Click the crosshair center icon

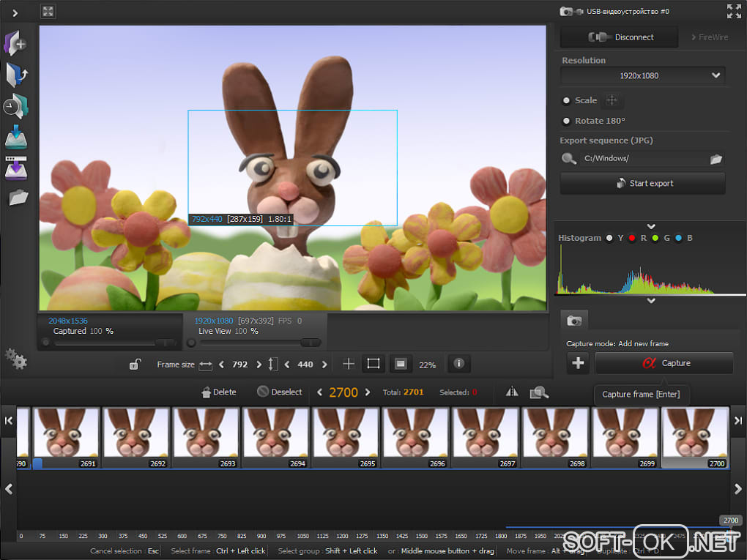click(x=349, y=365)
